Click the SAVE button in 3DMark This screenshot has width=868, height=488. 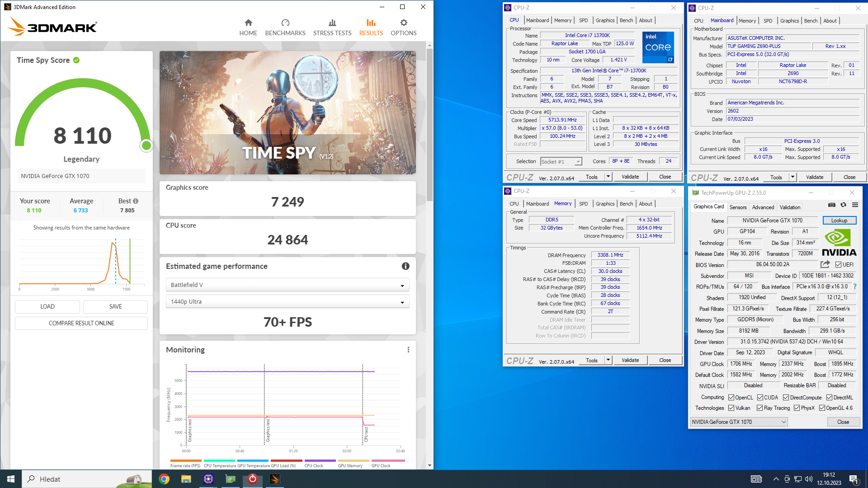115,306
